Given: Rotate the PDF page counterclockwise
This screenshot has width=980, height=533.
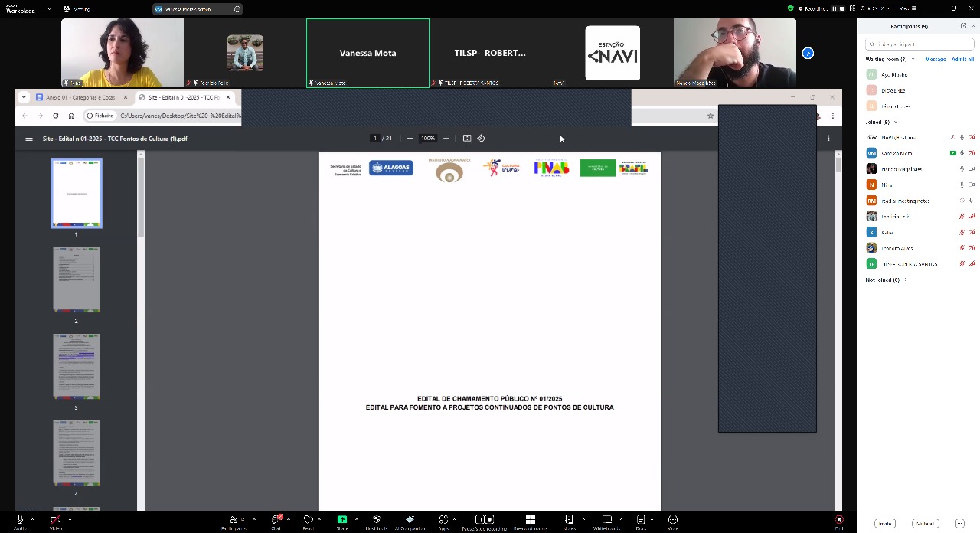Looking at the screenshot, I should point(481,139).
